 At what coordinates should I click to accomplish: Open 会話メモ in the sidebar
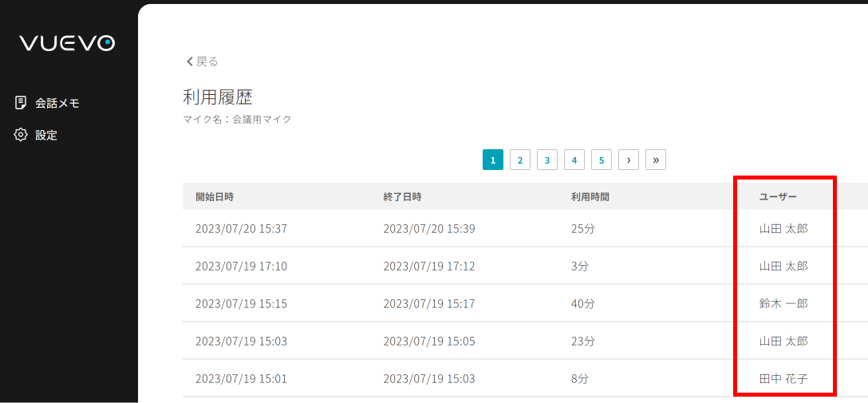[x=57, y=103]
